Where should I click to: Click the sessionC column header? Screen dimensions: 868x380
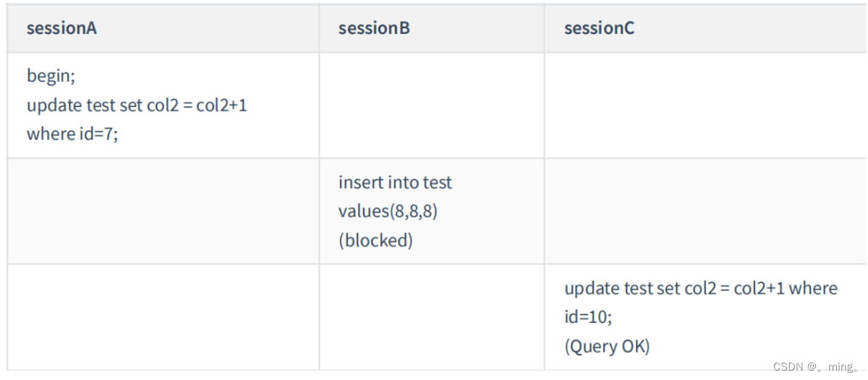click(599, 29)
